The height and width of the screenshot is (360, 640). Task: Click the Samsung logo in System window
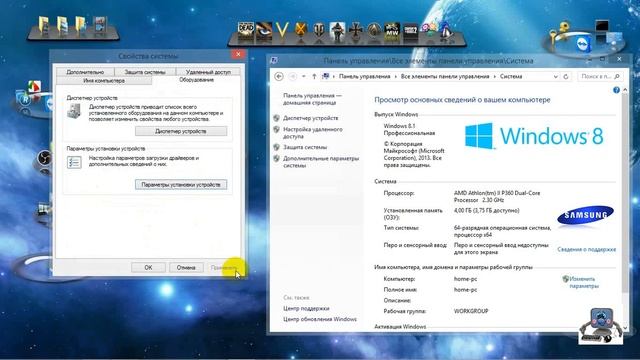point(585,215)
